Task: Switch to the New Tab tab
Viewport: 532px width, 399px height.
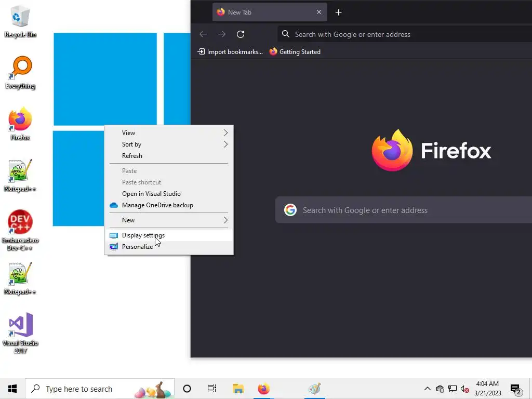Action: click(270, 12)
